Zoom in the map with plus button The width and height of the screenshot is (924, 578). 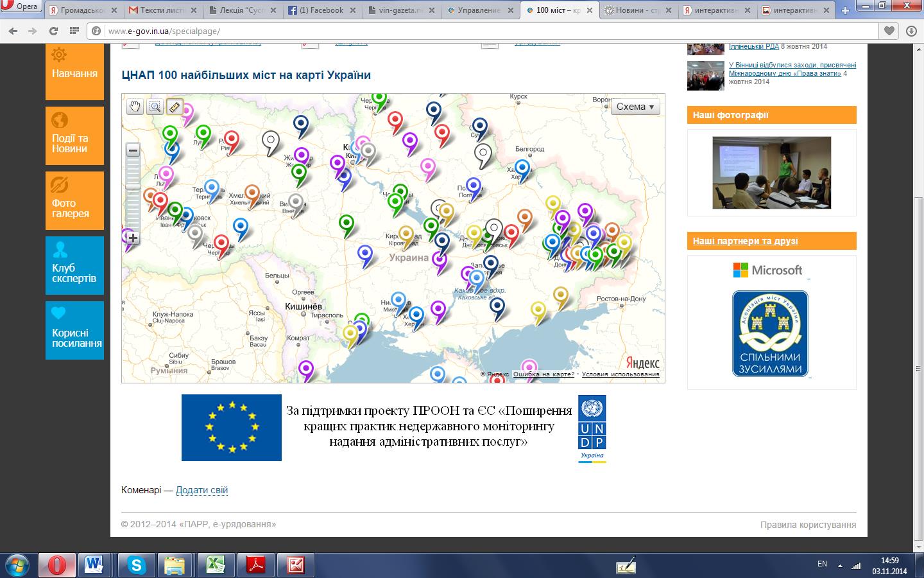pos(133,238)
